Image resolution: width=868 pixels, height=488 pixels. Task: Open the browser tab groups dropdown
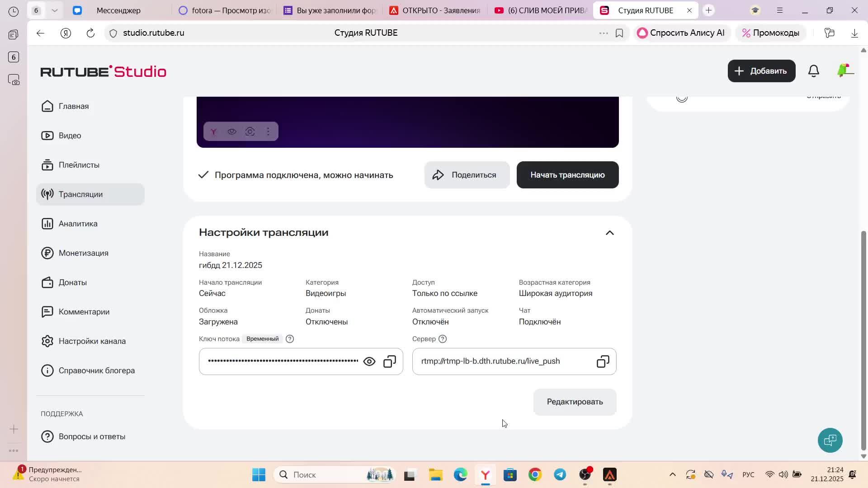(x=55, y=10)
